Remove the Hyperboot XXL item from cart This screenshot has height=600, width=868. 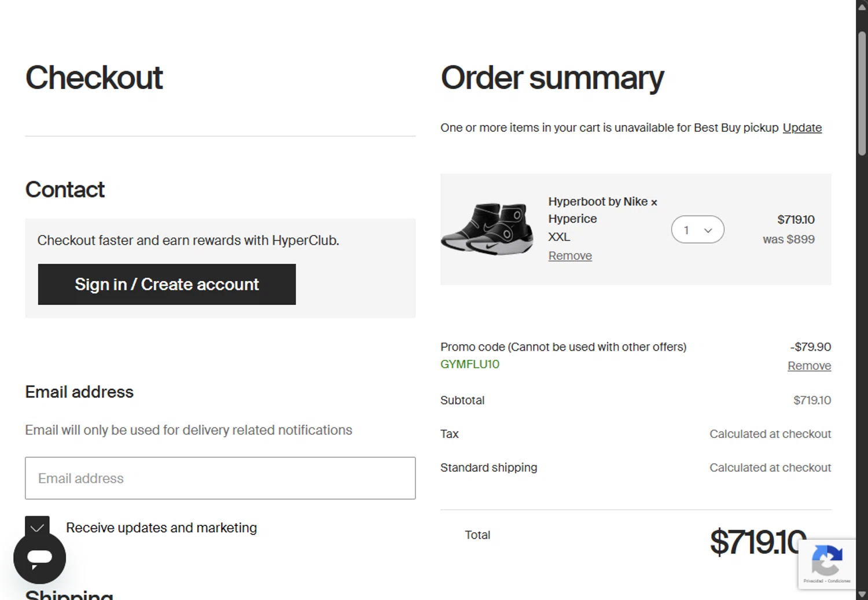[569, 256]
